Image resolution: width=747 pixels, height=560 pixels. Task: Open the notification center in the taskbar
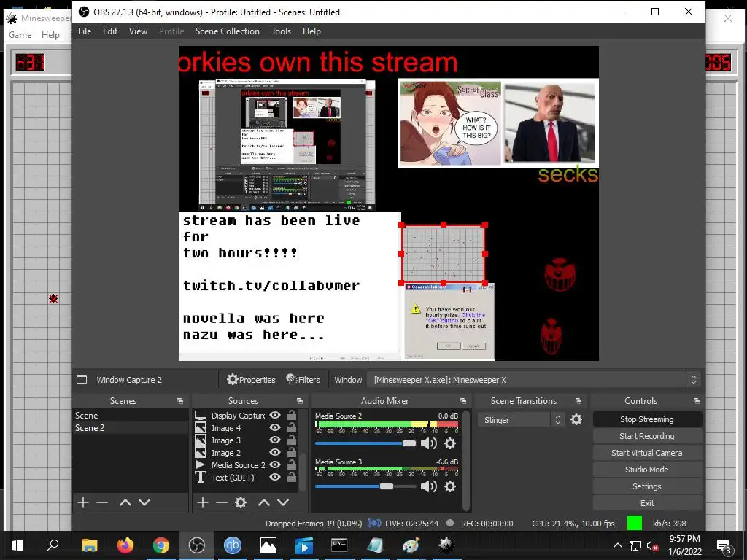724,545
